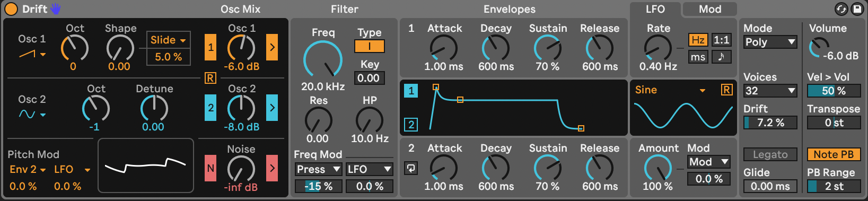The height and width of the screenshot is (201, 868).
Task: Toggle Noise filter routing arrow
Action: point(272,168)
